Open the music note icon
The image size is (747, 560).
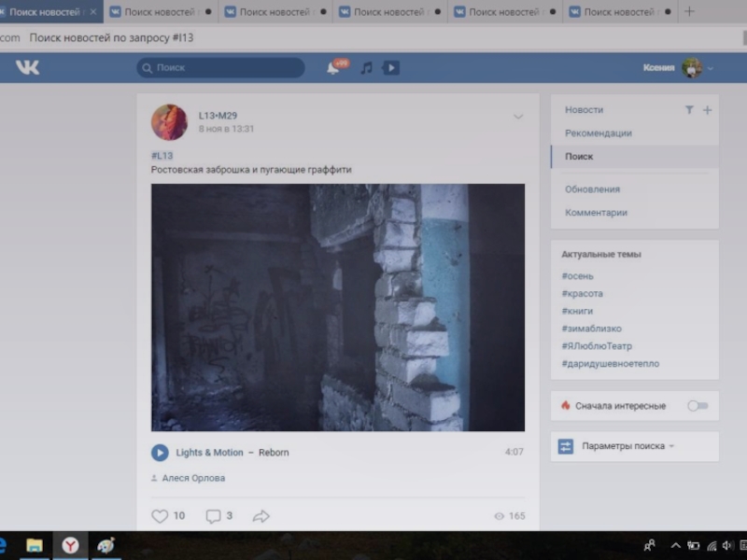pyautogui.click(x=366, y=68)
